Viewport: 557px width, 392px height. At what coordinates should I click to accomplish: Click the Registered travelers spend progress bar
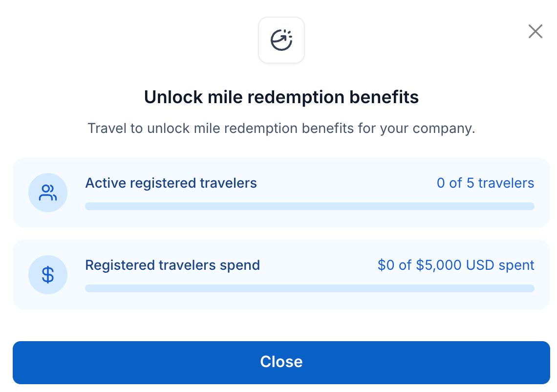pyautogui.click(x=309, y=288)
